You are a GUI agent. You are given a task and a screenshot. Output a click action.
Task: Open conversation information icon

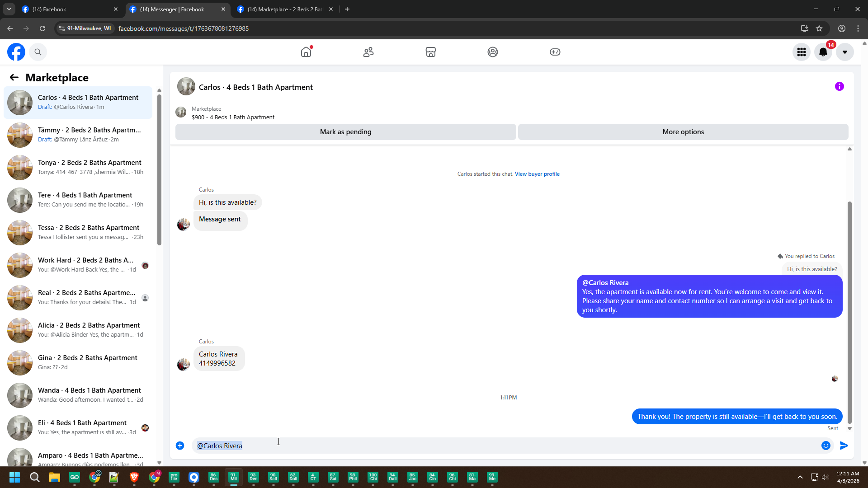point(840,86)
